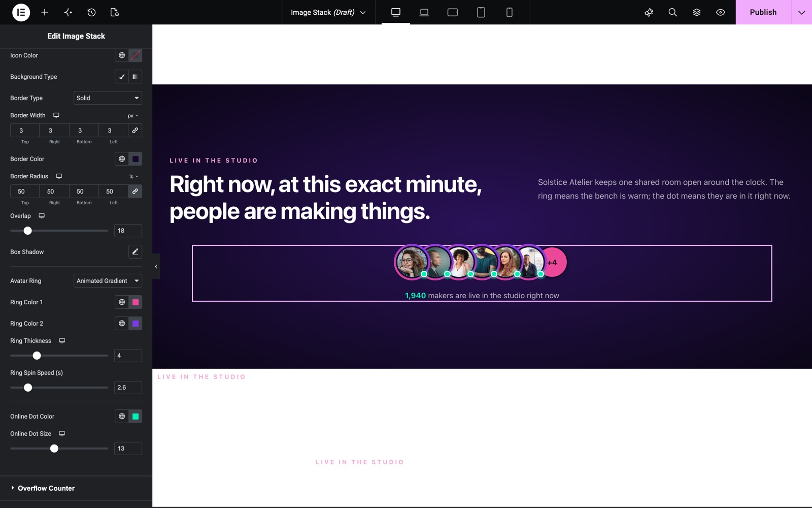Open global colors for Online Dot Color
The image size is (812, 508).
[122, 417]
